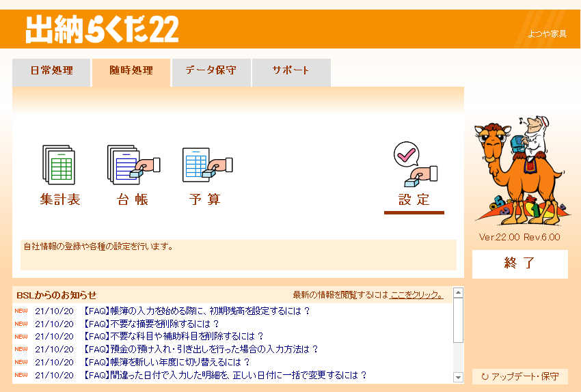Click the news list scrollbar thumb

coord(459,320)
